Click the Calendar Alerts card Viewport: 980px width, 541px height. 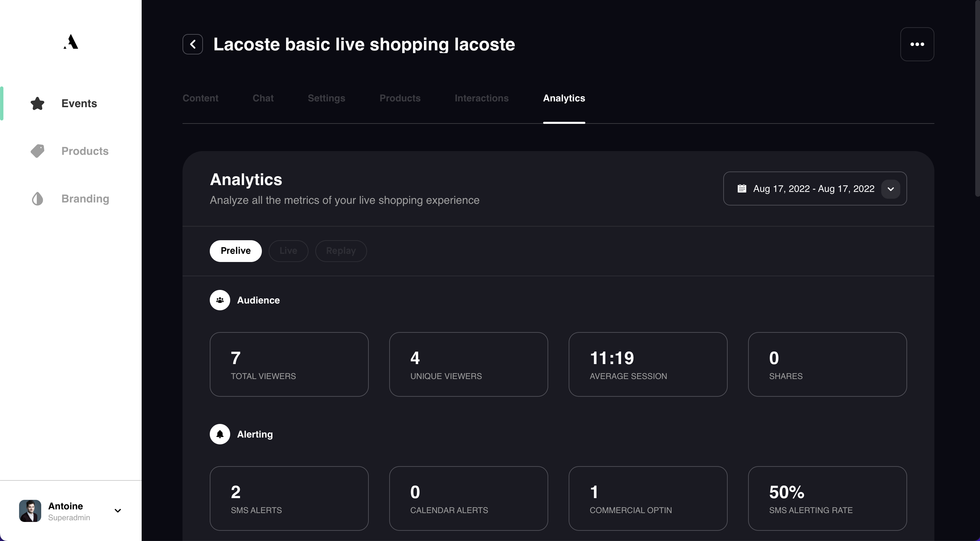point(468,498)
